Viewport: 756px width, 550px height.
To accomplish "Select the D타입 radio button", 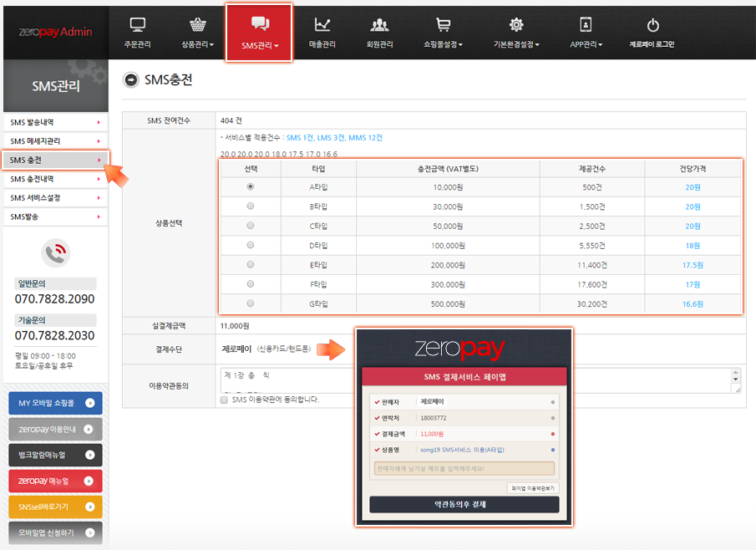I will (251, 245).
